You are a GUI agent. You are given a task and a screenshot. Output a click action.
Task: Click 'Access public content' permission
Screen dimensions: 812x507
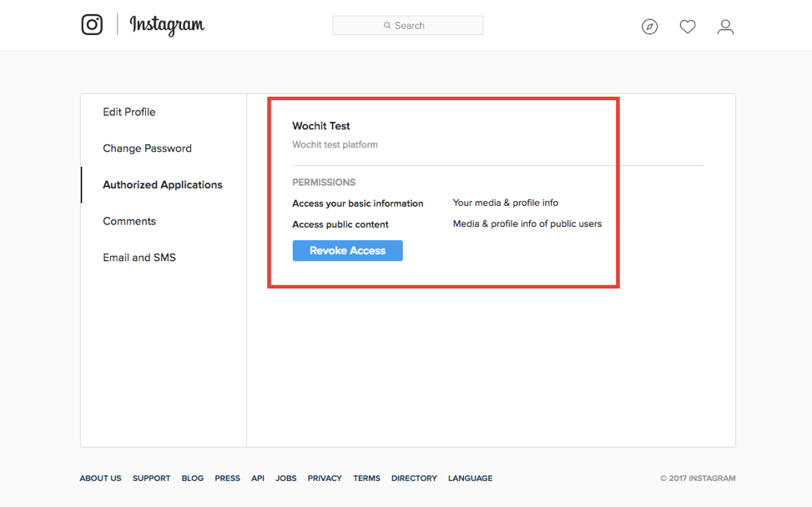340,224
